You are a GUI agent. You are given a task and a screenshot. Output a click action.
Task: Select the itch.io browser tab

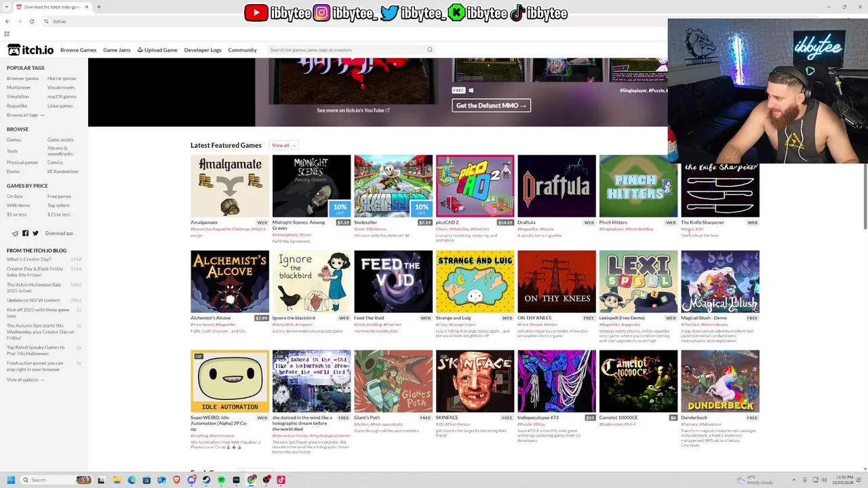(52, 7)
